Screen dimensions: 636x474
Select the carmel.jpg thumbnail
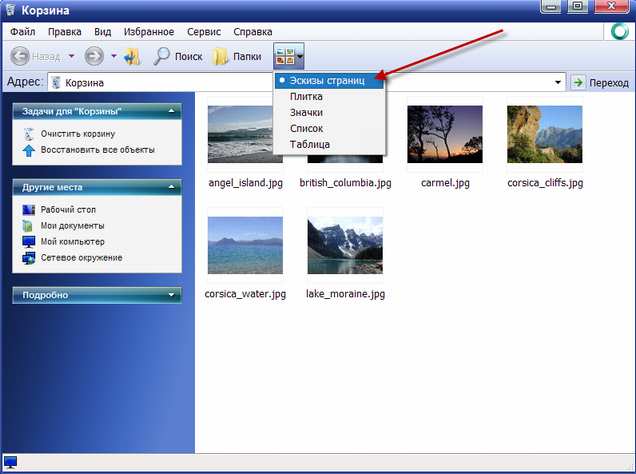click(x=445, y=134)
